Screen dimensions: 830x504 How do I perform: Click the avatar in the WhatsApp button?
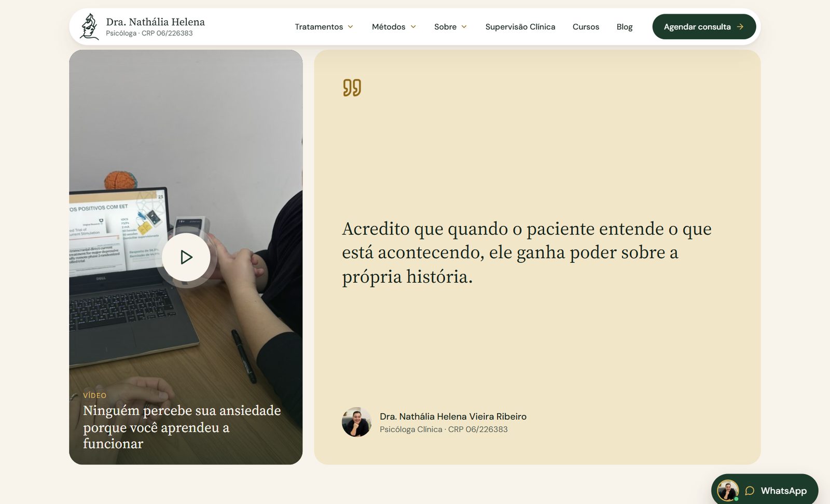pos(728,491)
